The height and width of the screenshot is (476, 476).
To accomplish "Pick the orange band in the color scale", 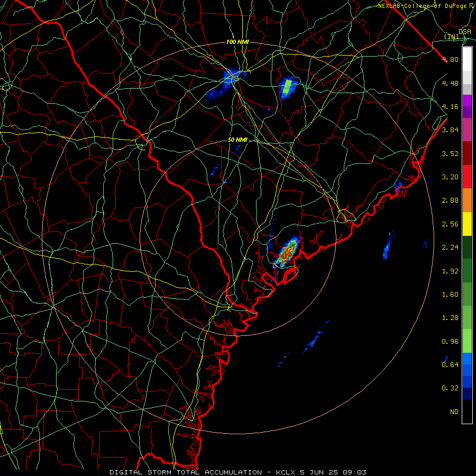I will [x=467, y=200].
